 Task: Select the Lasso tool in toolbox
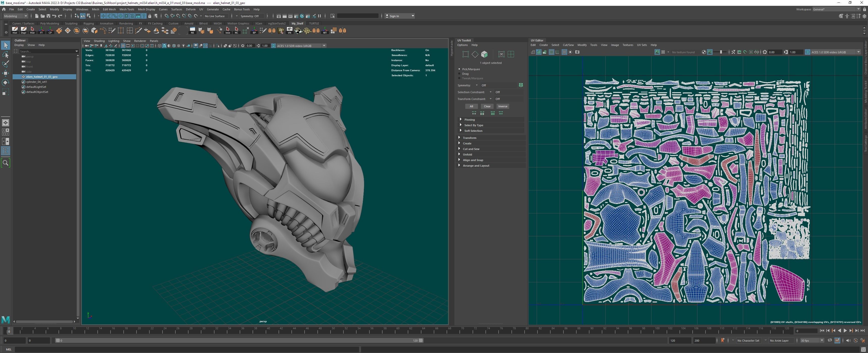click(x=6, y=55)
